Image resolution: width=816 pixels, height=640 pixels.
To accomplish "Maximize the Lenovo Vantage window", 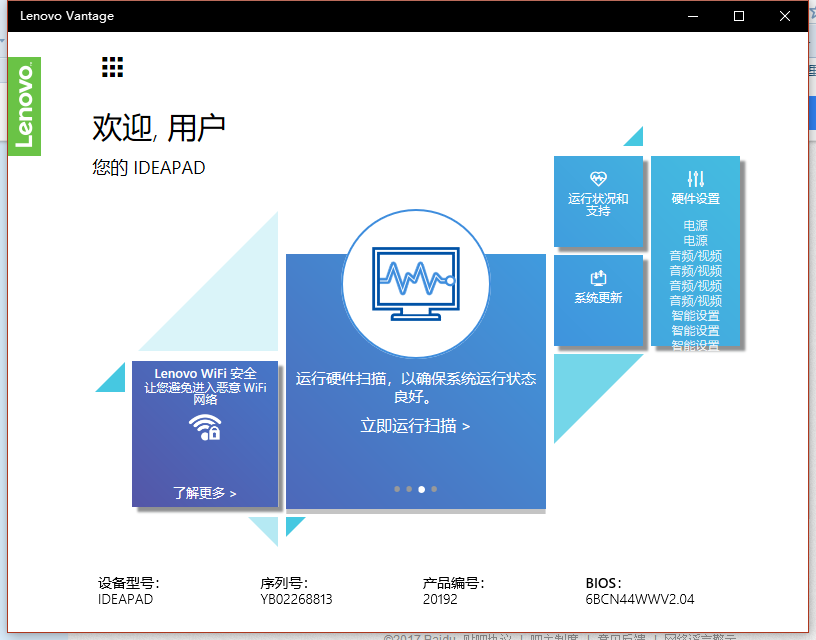I will click(x=738, y=16).
